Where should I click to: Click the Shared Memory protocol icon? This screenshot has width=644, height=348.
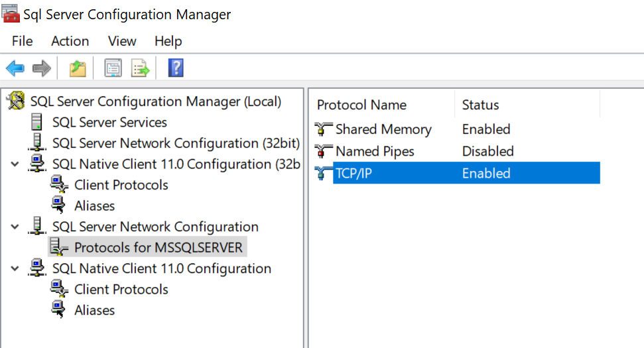click(x=324, y=129)
